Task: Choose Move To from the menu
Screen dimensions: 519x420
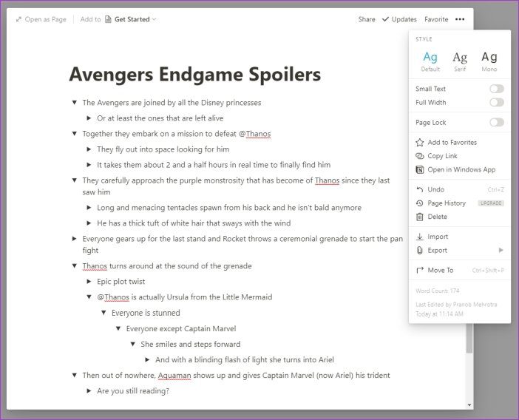Action: click(x=460, y=270)
